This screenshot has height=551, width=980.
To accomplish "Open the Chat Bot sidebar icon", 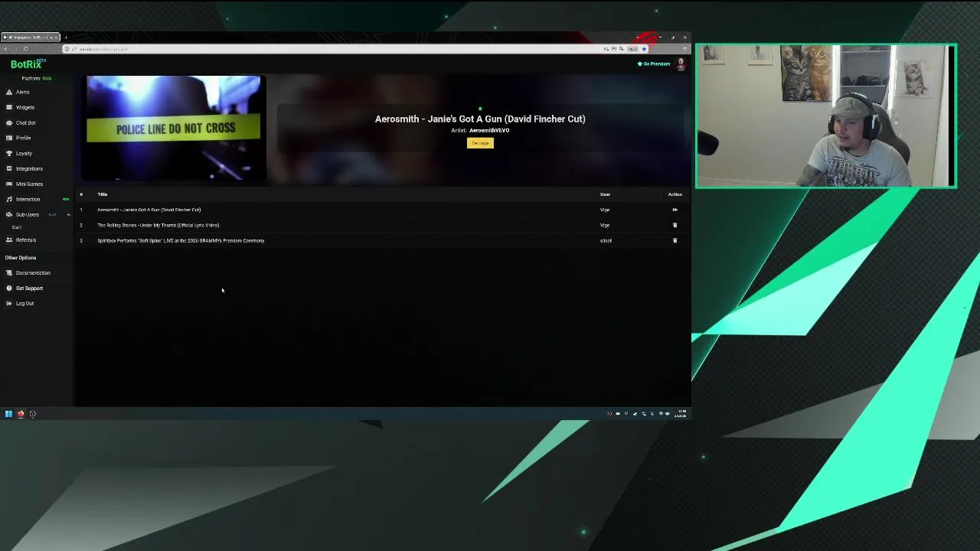I will click(8, 122).
